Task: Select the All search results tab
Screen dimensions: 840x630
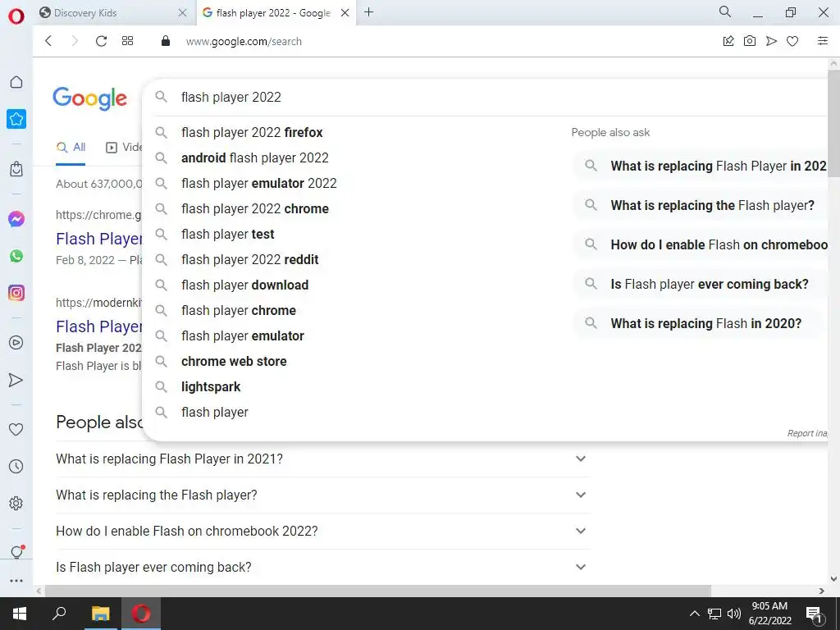Action: pyautogui.click(x=71, y=148)
